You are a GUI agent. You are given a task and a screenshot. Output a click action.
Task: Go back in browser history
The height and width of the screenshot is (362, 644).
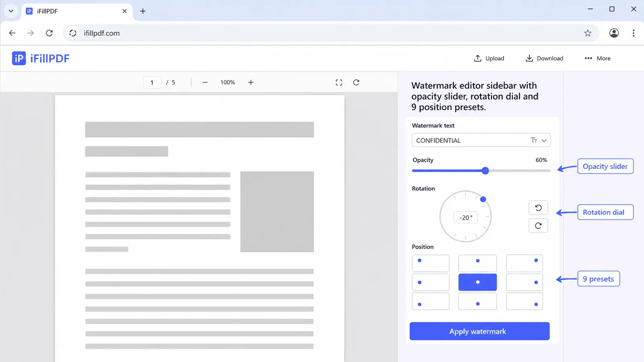pyautogui.click(x=12, y=33)
